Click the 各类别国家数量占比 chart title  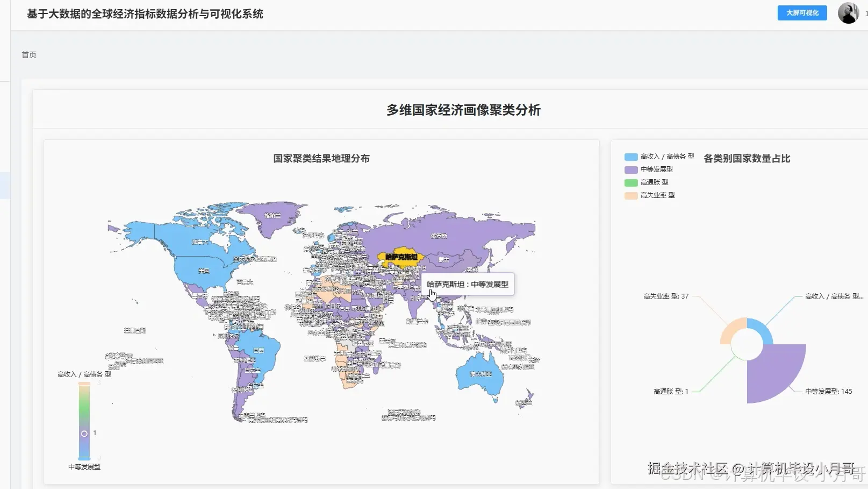pyautogui.click(x=747, y=159)
